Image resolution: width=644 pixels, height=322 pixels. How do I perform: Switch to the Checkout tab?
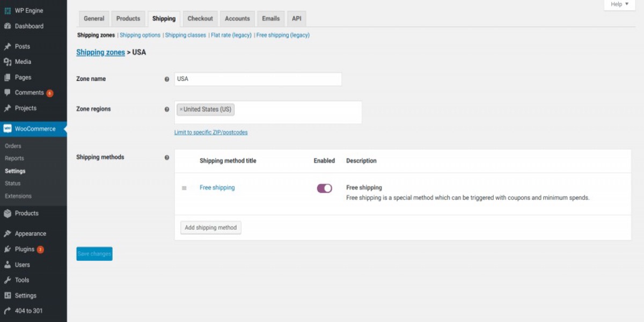click(200, 19)
